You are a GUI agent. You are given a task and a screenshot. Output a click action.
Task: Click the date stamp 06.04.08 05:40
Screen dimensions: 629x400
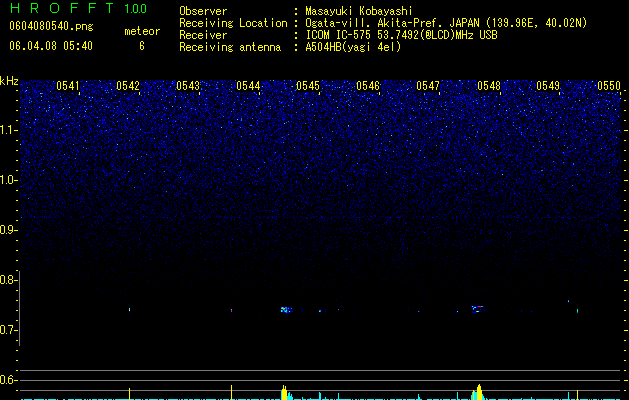[x=51, y=46]
